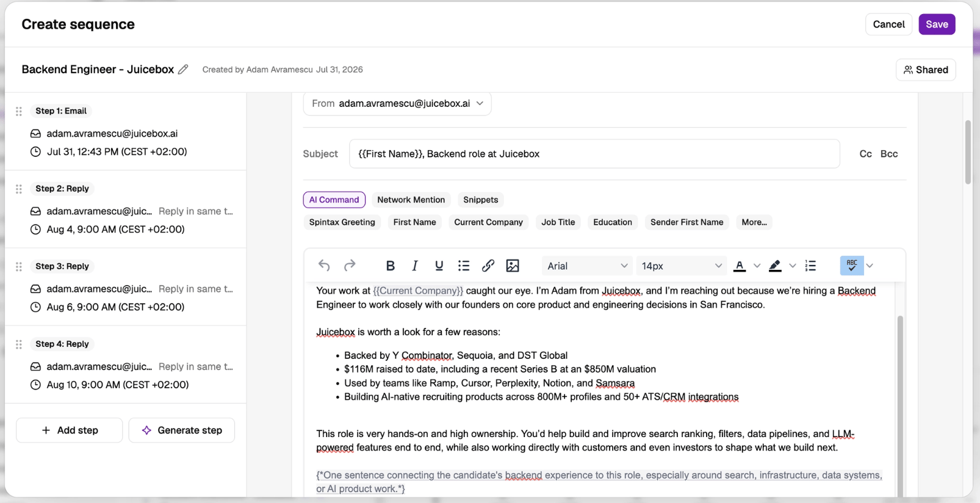980x503 pixels.
Task: Toggle italic formatting
Action: tap(415, 266)
